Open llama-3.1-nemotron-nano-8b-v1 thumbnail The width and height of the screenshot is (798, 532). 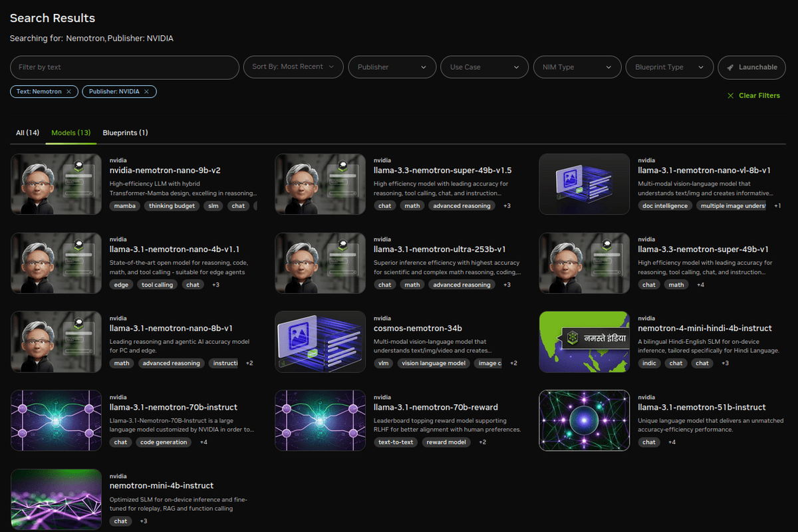click(x=57, y=342)
